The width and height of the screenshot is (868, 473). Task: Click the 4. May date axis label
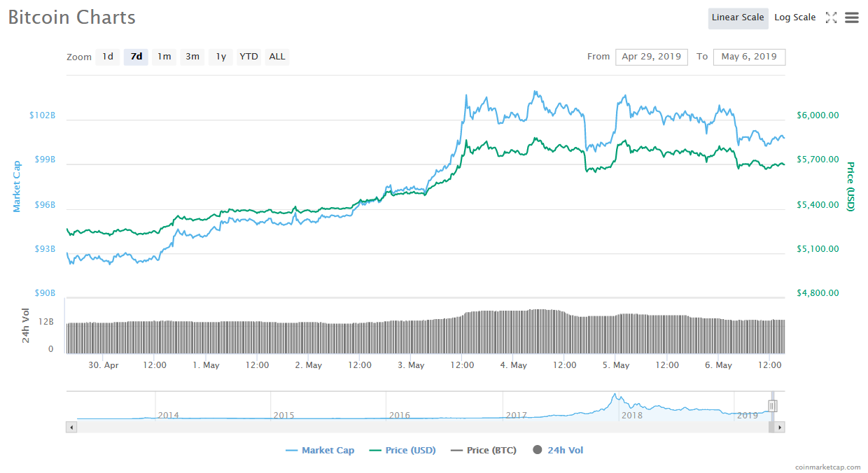(x=513, y=365)
